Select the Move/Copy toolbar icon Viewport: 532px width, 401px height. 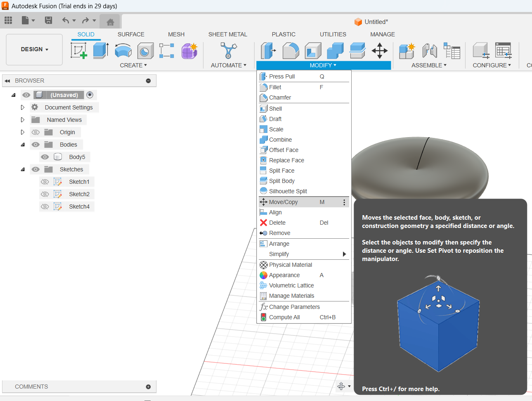pyautogui.click(x=380, y=51)
